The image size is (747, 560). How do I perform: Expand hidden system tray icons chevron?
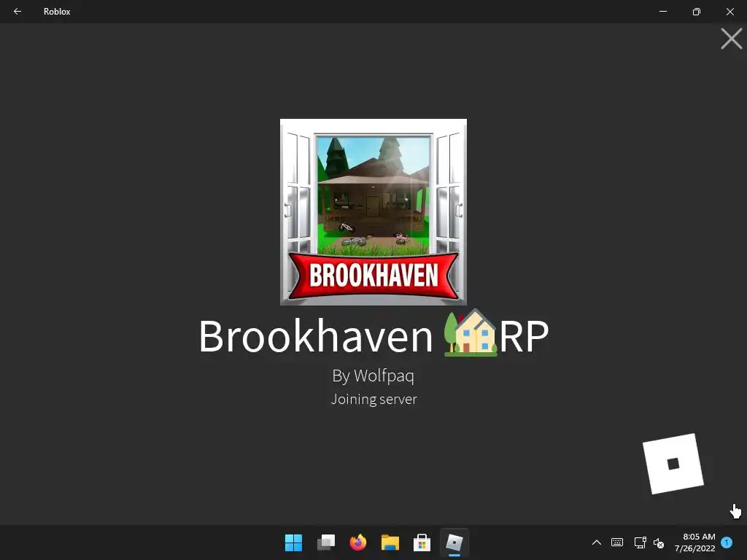597,542
